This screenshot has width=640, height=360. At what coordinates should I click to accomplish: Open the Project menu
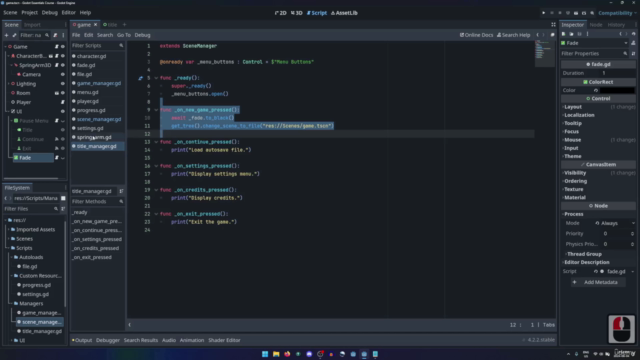(x=29, y=13)
